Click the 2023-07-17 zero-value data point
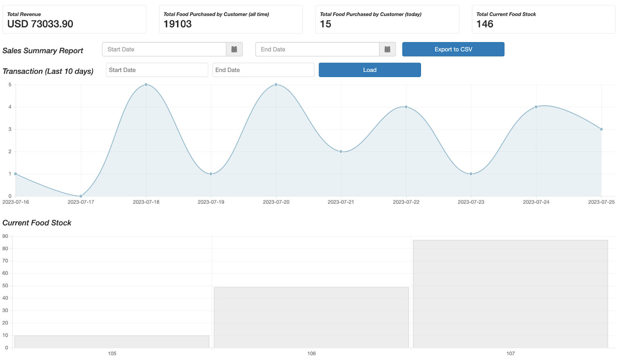The width and height of the screenshot is (619, 364). [81, 196]
